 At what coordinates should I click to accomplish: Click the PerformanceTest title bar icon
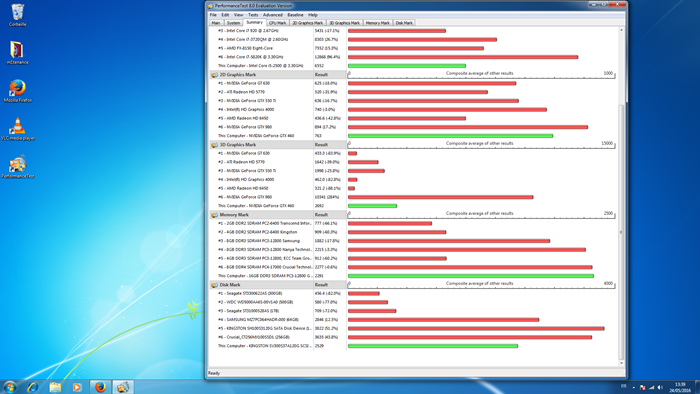(x=210, y=6)
